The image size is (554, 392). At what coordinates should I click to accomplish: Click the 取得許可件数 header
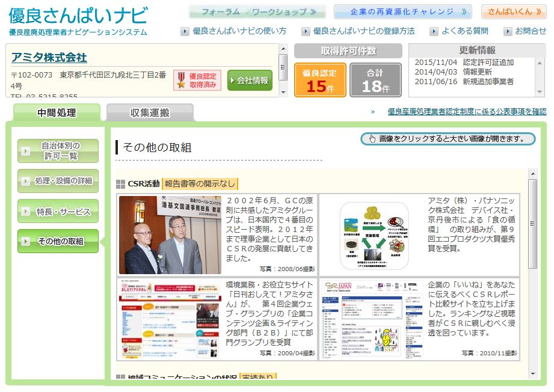[348, 51]
